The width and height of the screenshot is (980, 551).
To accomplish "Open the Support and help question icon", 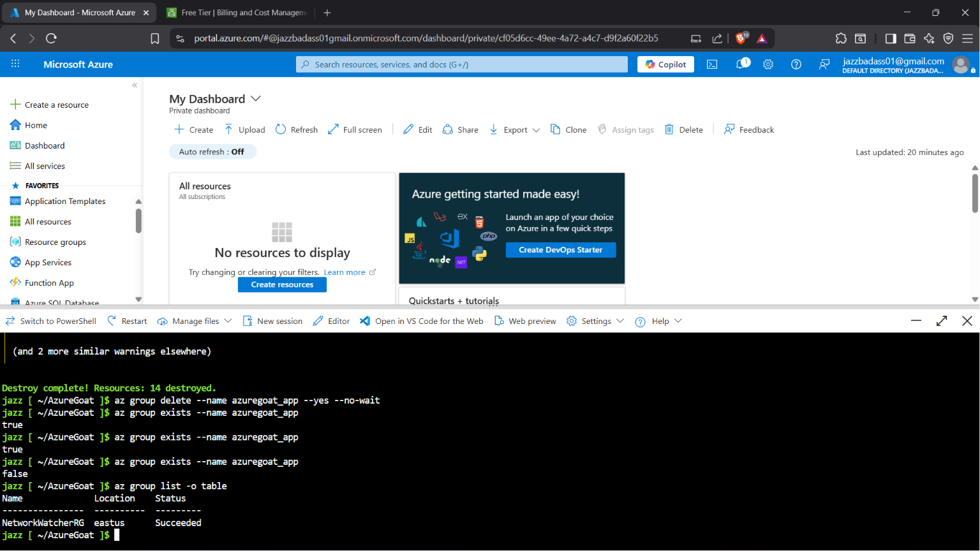I will point(796,64).
